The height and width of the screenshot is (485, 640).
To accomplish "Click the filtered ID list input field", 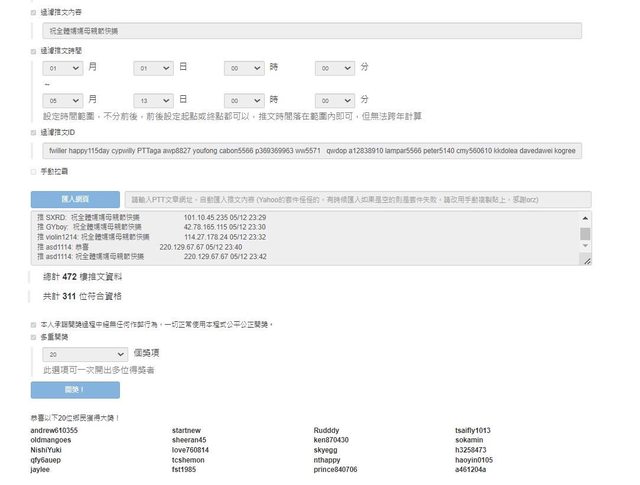I will pyautogui.click(x=310, y=150).
